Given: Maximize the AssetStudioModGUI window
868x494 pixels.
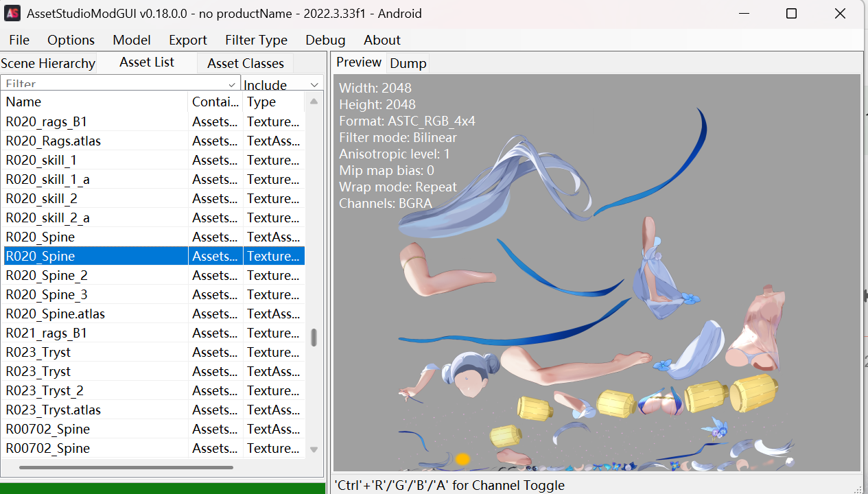Looking at the screenshot, I should click(791, 13).
